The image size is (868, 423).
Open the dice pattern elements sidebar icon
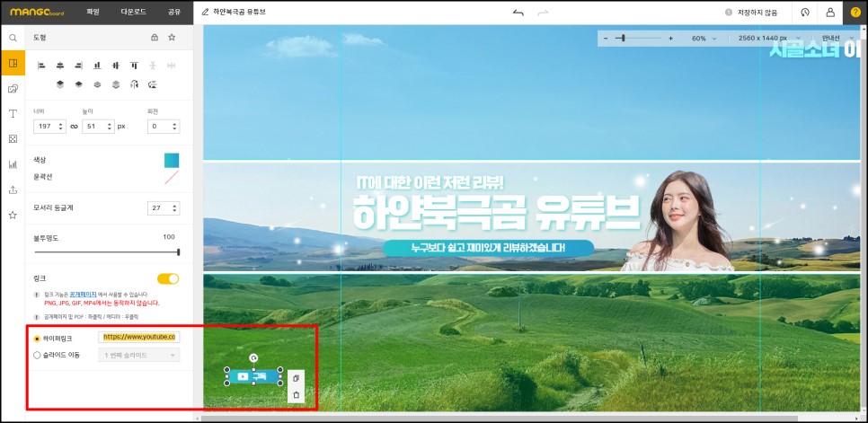(13, 139)
